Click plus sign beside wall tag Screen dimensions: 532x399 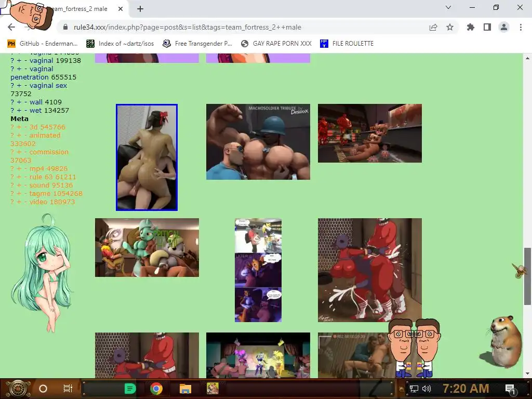(19, 102)
